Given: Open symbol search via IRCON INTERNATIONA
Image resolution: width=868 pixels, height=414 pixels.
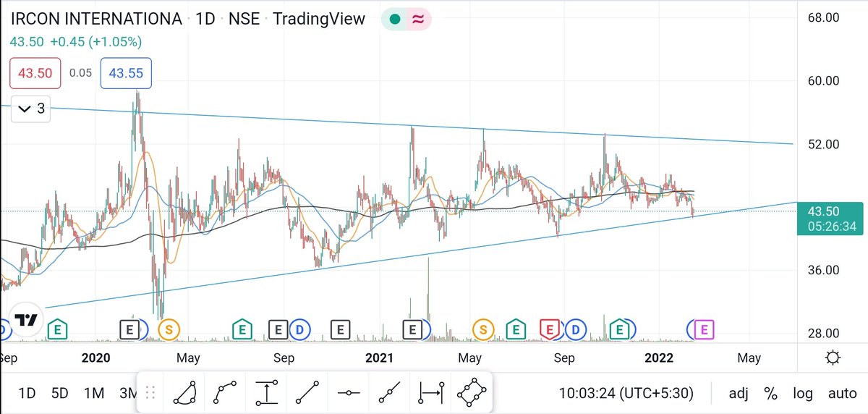Looking at the screenshot, I should tap(96, 19).
